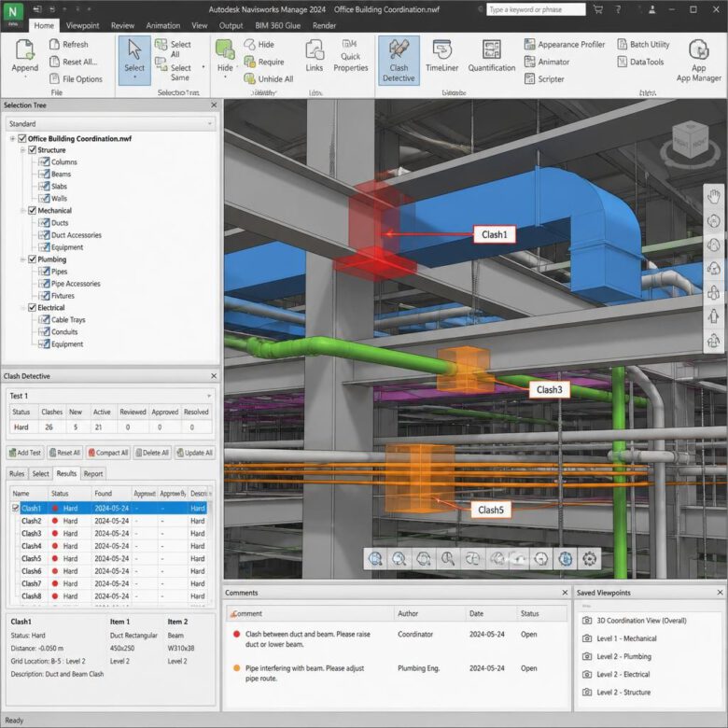Viewport: 728px width, 728px height.
Task: Open the Test 1 dropdown
Action: coord(110,396)
